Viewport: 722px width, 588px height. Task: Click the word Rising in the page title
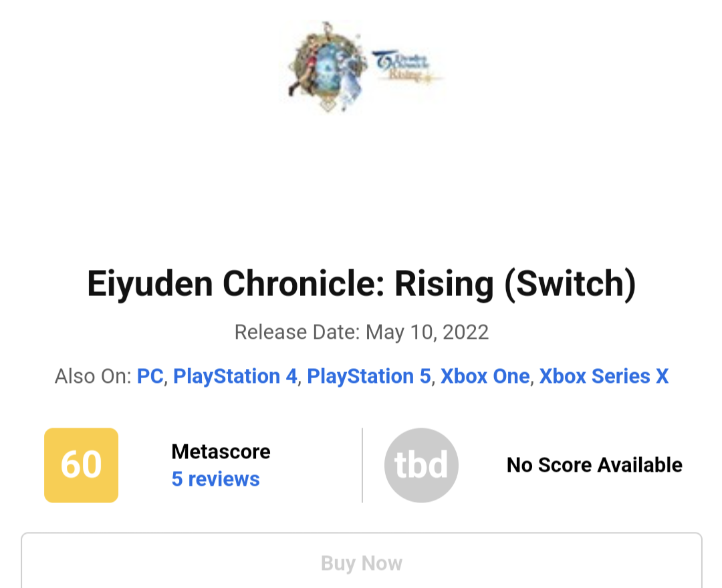click(443, 284)
